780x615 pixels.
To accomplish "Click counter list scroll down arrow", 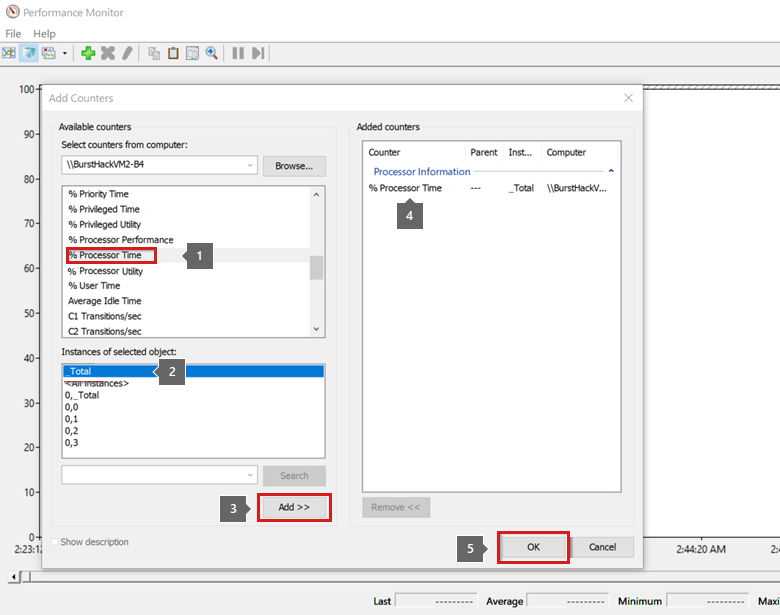I will (x=316, y=329).
